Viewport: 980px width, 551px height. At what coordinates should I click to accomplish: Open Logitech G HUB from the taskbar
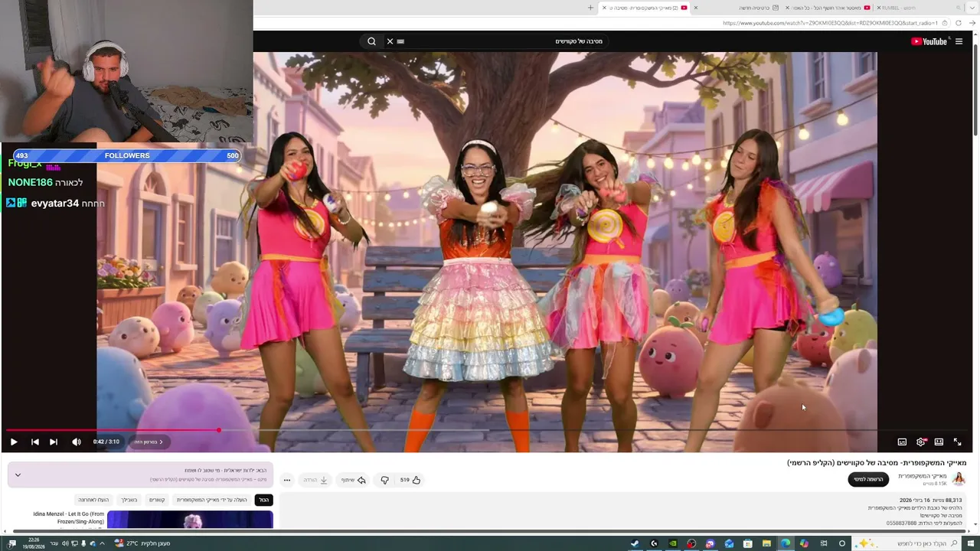[x=654, y=543]
